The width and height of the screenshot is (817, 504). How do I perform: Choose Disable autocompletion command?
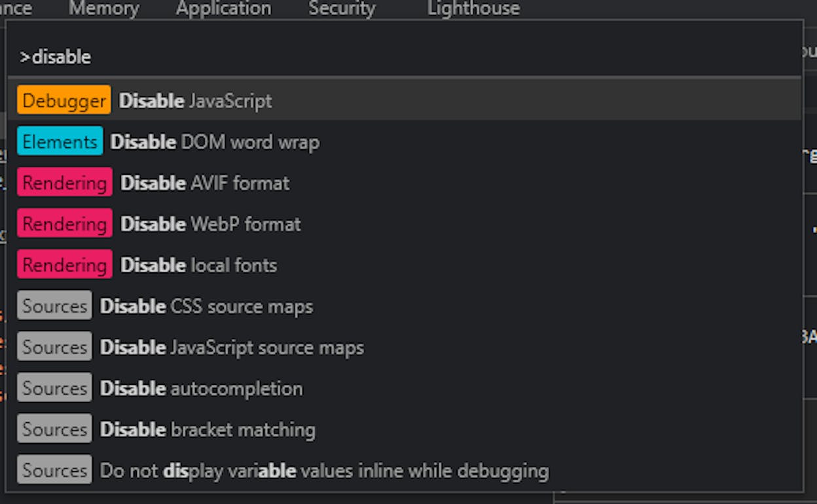405,388
